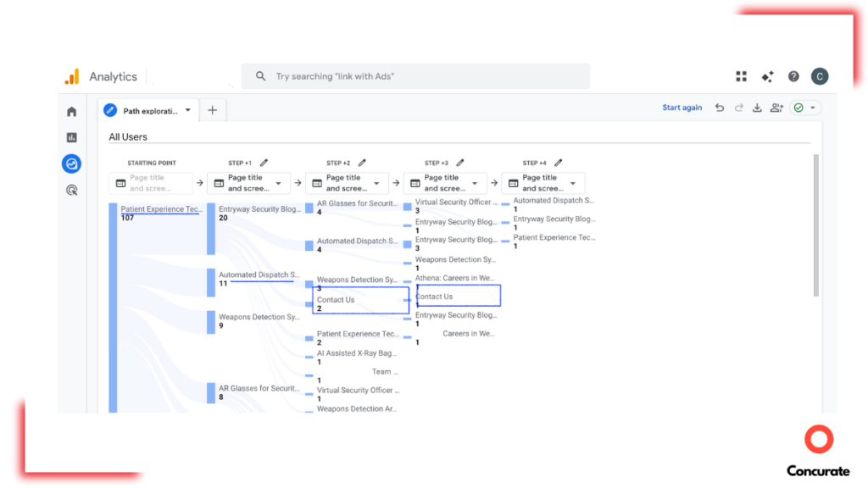Select the Reports icon in the sidebar
868x488 pixels.
click(71, 136)
